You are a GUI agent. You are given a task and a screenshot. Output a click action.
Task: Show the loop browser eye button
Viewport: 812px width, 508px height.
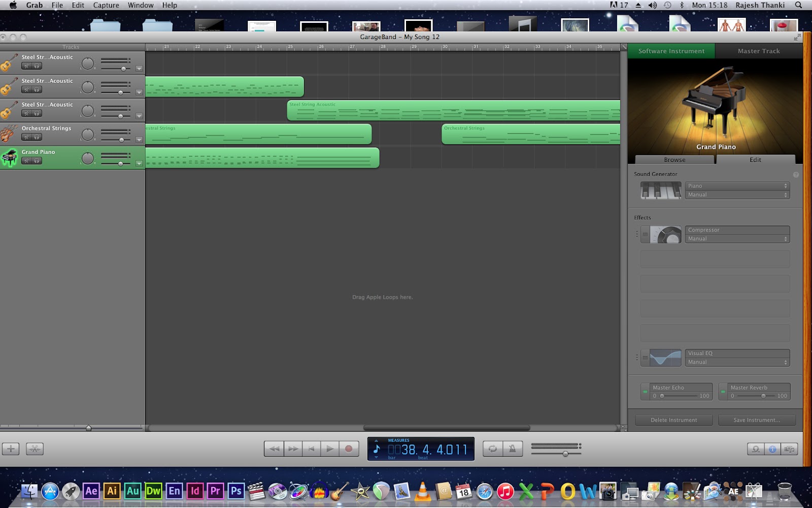[756, 449]
